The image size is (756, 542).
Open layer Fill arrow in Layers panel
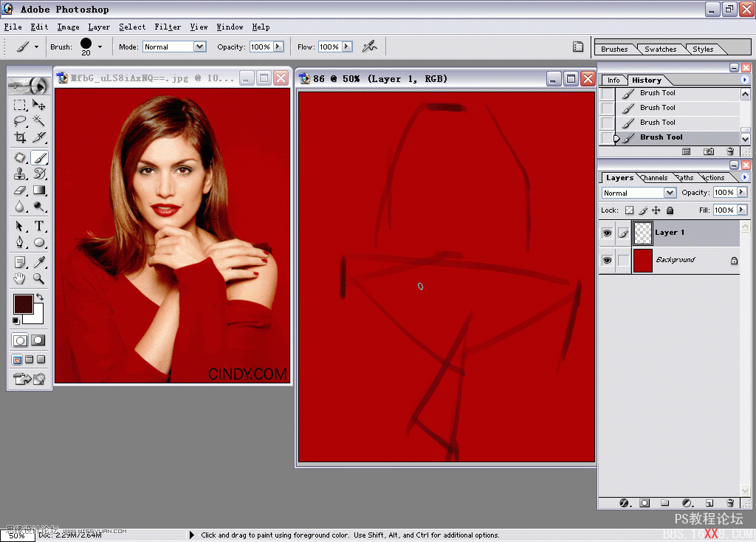click(x=741, y=210)
